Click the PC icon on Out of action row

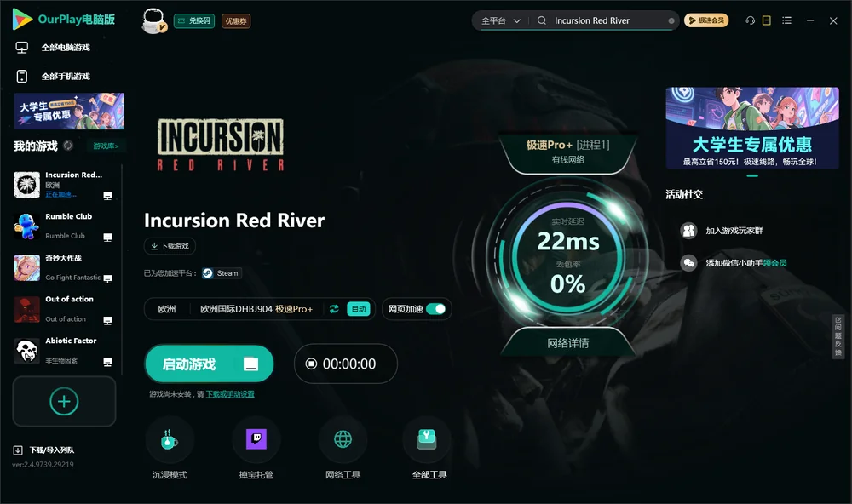107,320
